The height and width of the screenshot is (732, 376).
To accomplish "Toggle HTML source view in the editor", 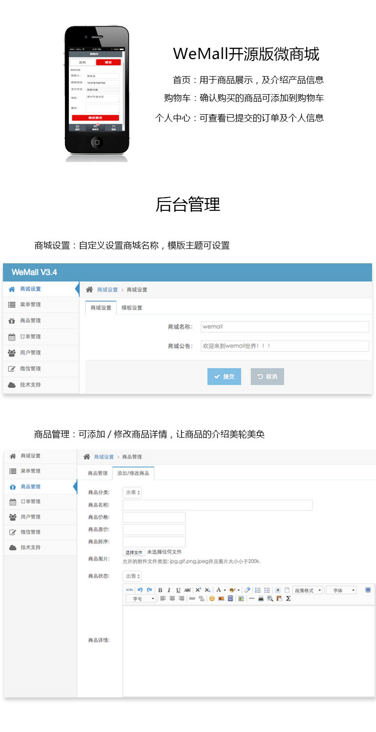I will click(130, 590).
